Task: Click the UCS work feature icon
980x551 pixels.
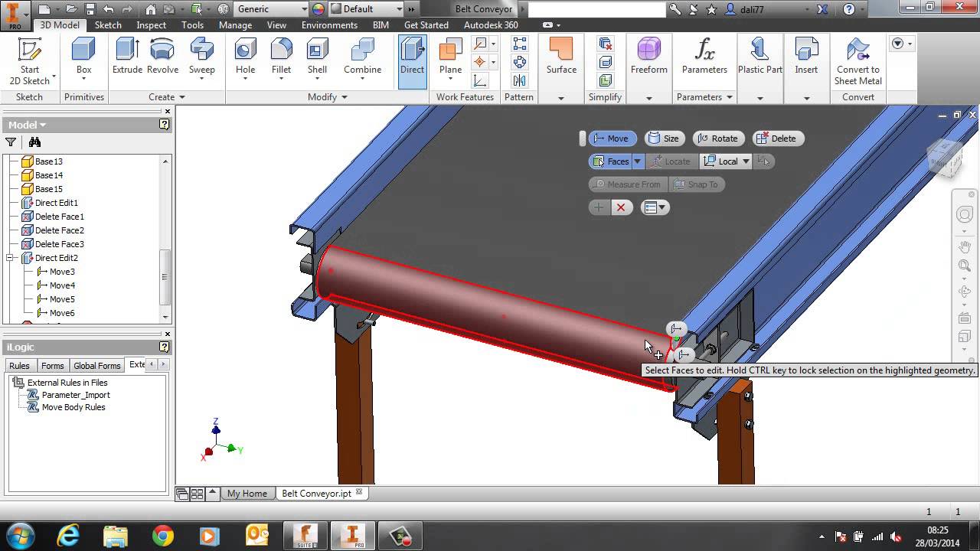Action: pyautogui.click(x=480, y=80)
